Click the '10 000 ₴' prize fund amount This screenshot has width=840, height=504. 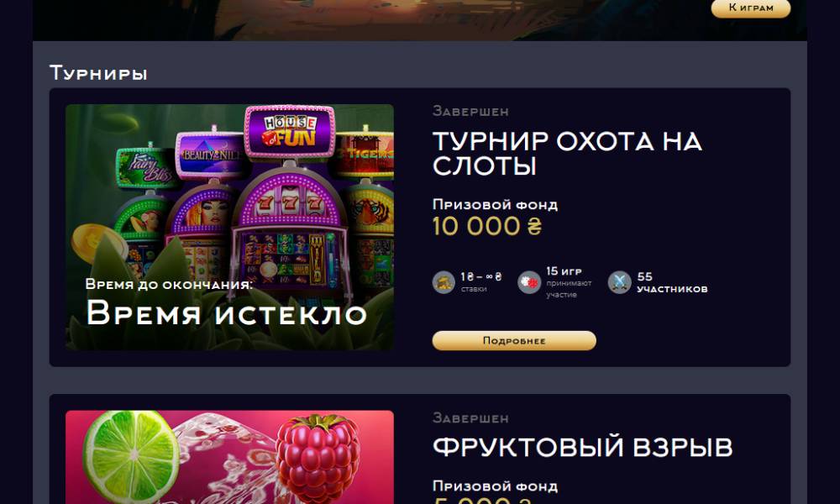tap(487, 226)
